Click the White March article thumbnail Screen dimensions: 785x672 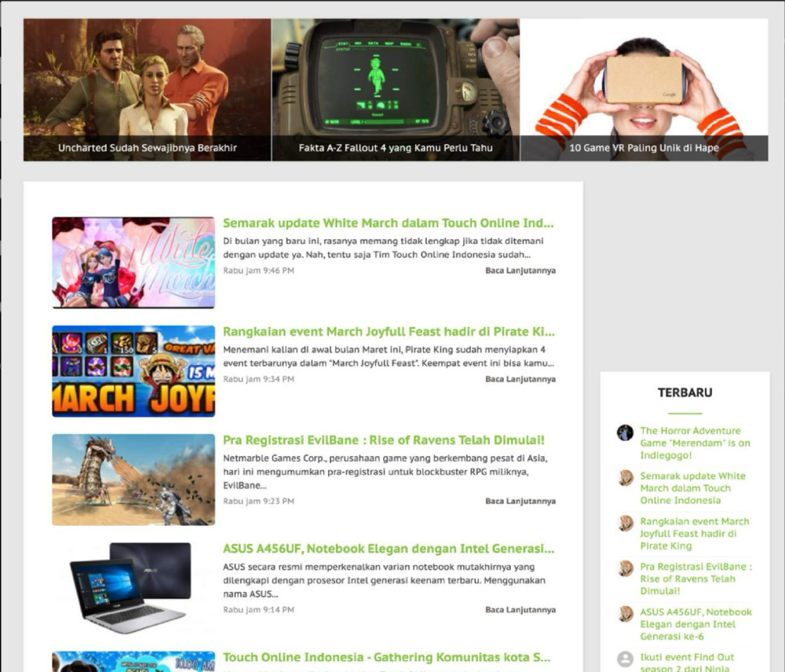pyautogui.click(x=133, y=262)
